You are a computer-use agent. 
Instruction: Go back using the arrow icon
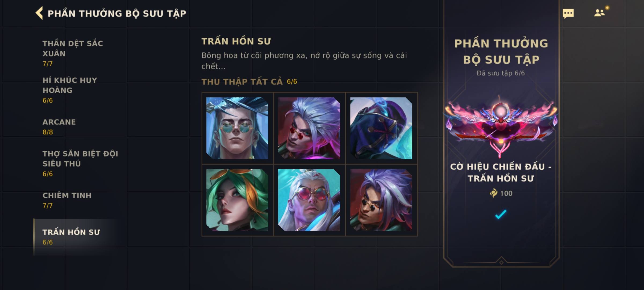pyautogui.click(x=39, y=13)
